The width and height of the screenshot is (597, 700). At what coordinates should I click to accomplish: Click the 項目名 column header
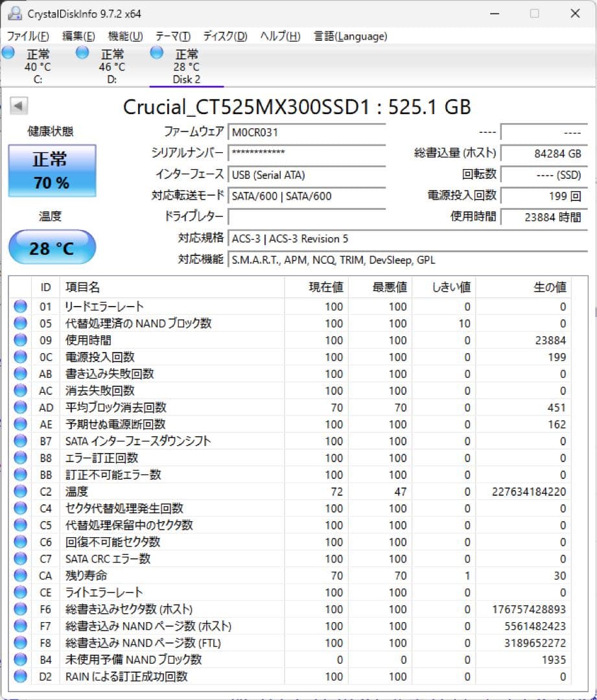172,287
